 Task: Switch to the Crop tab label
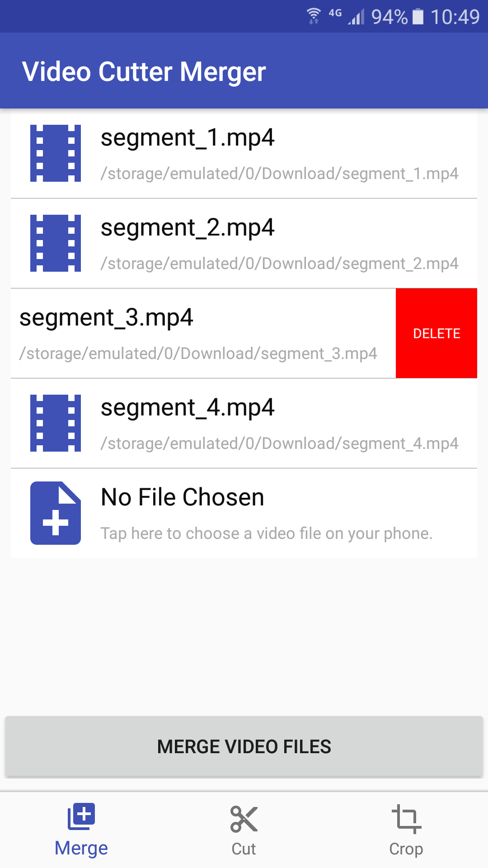tap(406, 849)
